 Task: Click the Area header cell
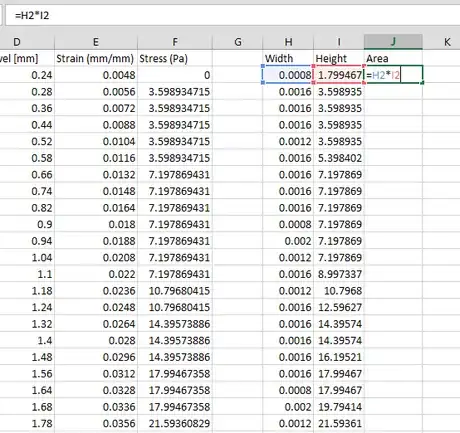393,58
